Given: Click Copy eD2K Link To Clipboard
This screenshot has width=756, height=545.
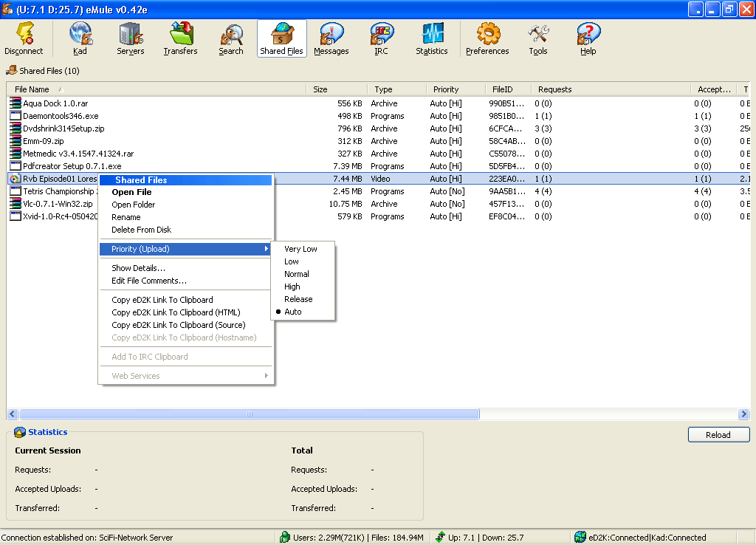Looking at the screenshot, I should pos(185,300).
